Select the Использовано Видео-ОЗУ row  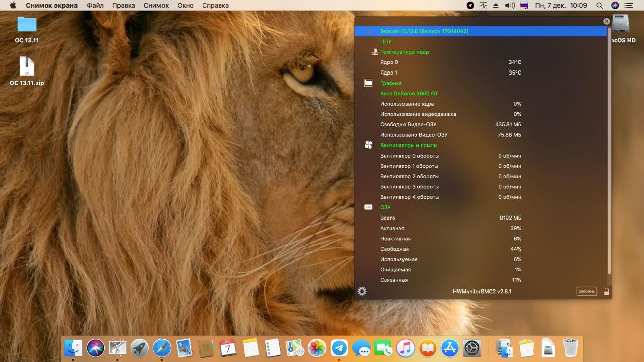point(480,135)
